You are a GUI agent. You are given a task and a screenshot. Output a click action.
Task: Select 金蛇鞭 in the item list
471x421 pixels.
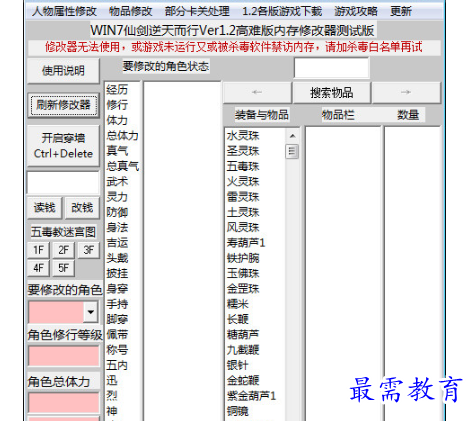243,381
